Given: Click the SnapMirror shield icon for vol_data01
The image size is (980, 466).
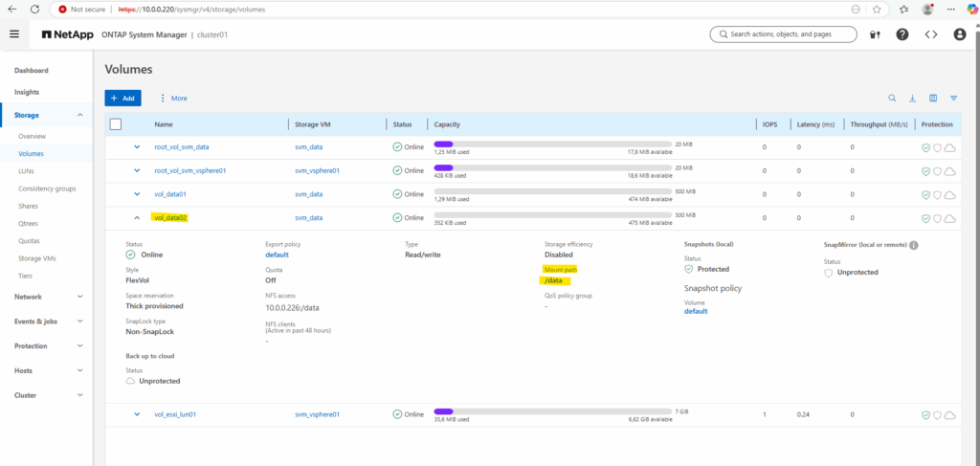Looking at the screenshot, I should coord(937,195).
